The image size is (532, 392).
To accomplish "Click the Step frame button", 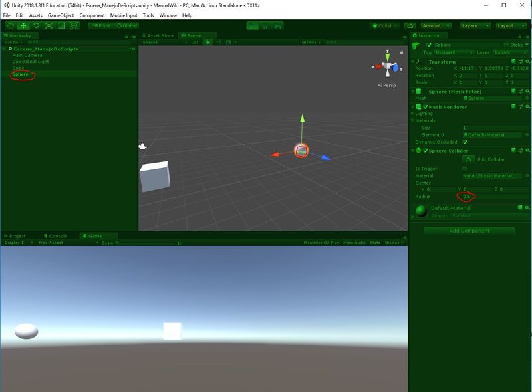I will (277, 26).
